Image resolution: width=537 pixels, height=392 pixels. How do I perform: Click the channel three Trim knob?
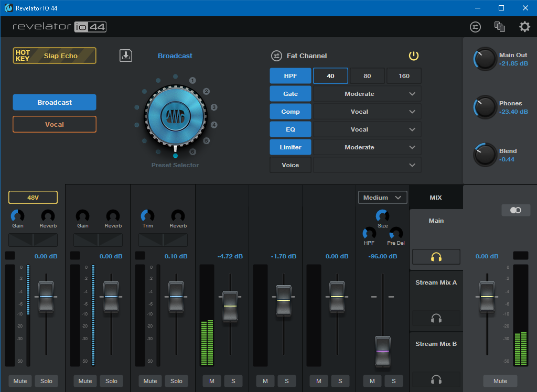click(x=147, y=216)
